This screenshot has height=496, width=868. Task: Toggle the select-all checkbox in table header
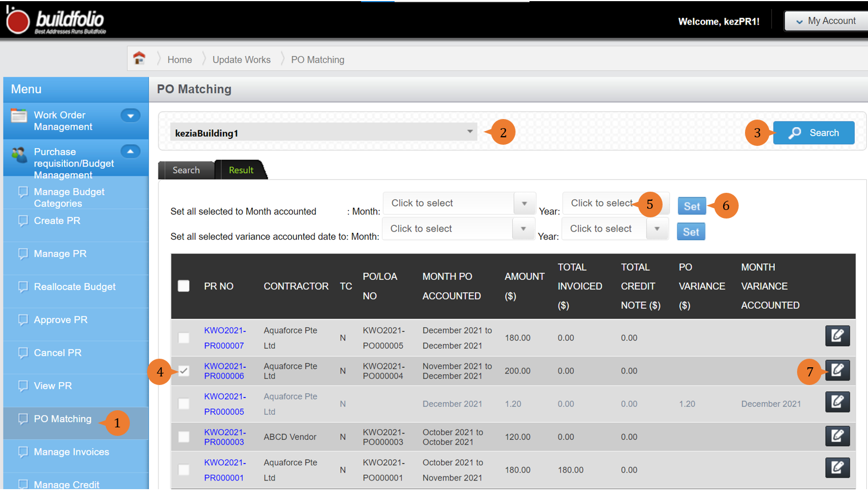(x=184, y=286)
